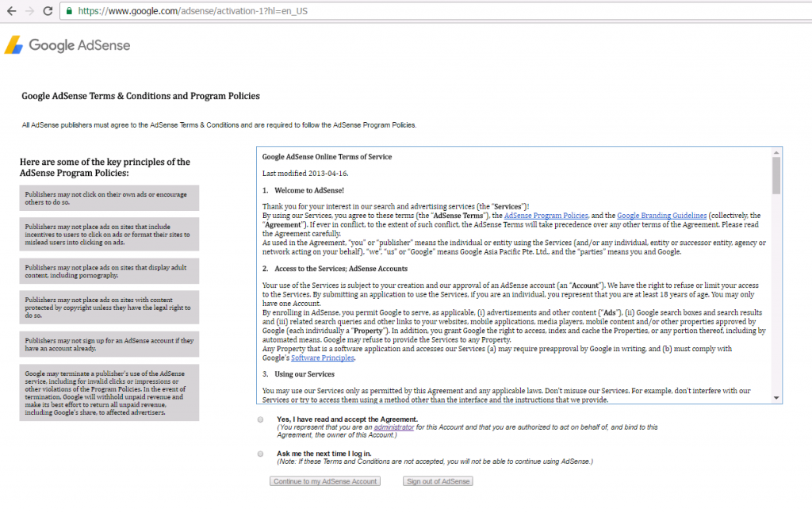Click the green secure padlock icon

pyautogui.click(x=70, y=11)
